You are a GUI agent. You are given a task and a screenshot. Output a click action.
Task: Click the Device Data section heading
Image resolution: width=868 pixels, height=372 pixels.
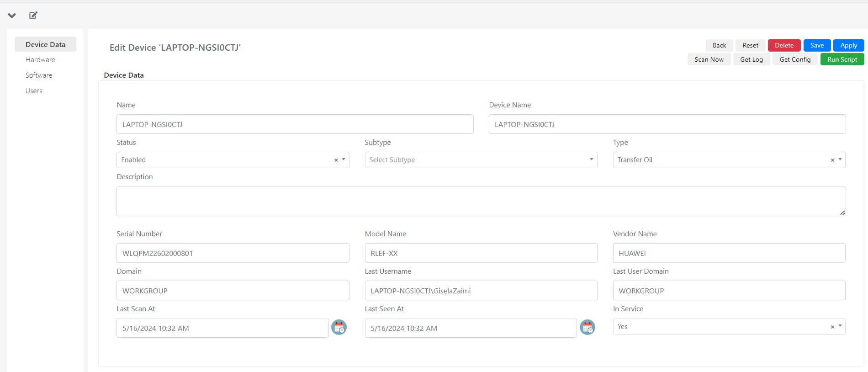124,75
